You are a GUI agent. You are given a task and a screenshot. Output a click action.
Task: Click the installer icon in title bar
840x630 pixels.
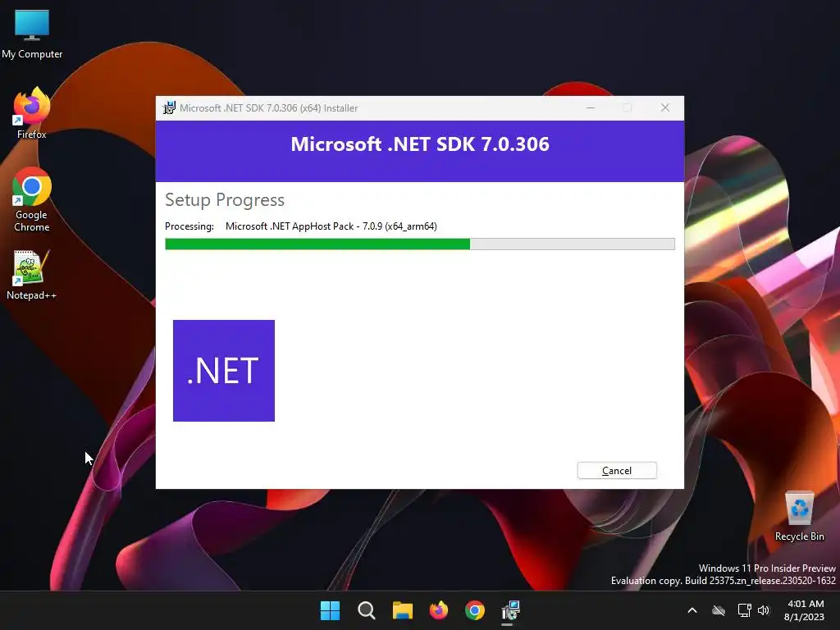tap(169, 107)
